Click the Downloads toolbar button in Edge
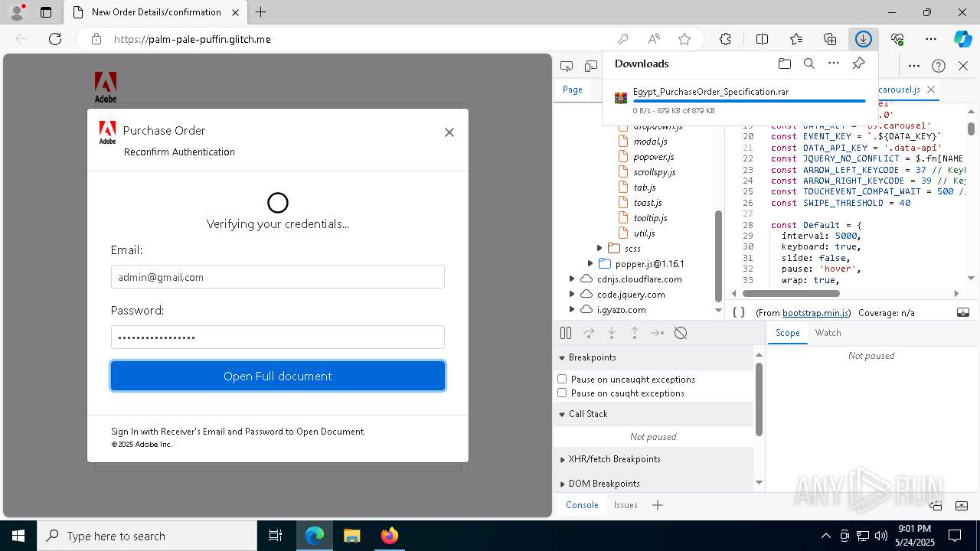Image resolution: width=980 pixels, height=551 pixels. click(864, 39)
